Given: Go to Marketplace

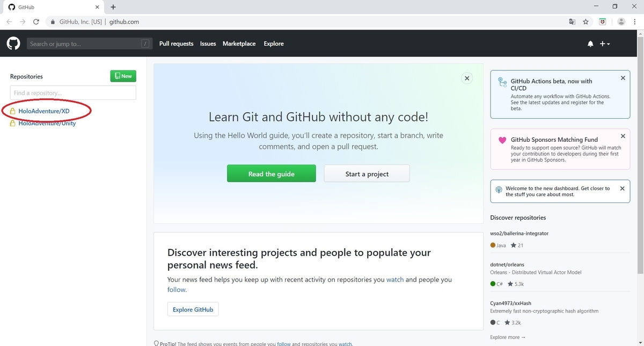Looking at the screenshot, I should click(239, 44).
